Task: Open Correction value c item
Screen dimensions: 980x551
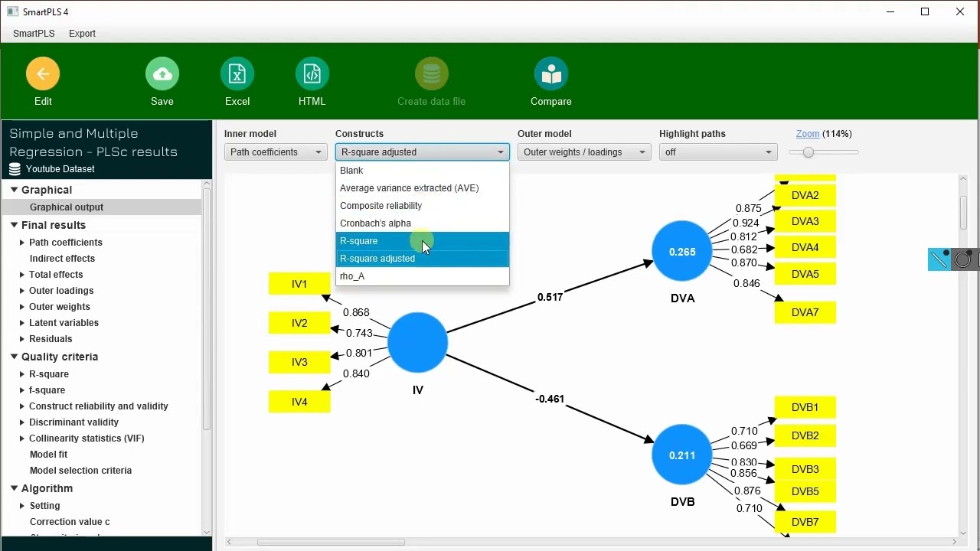Action: (70, 522)
